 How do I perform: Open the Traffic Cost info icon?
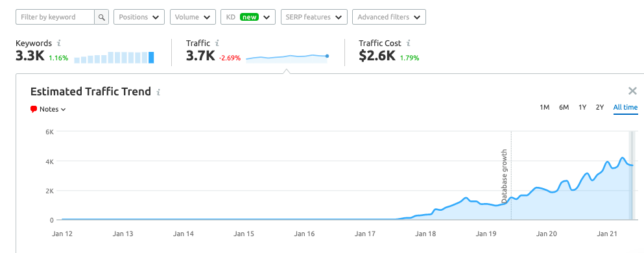[408, 43]
